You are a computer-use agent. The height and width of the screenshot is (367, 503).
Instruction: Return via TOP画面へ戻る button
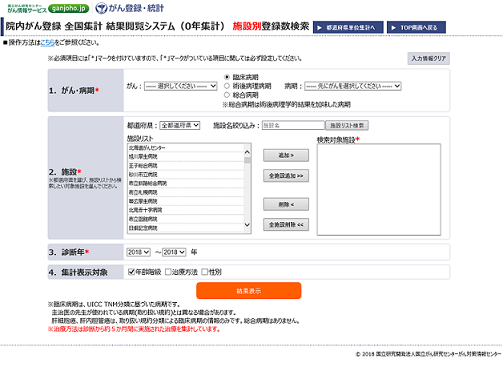[416, 27]
